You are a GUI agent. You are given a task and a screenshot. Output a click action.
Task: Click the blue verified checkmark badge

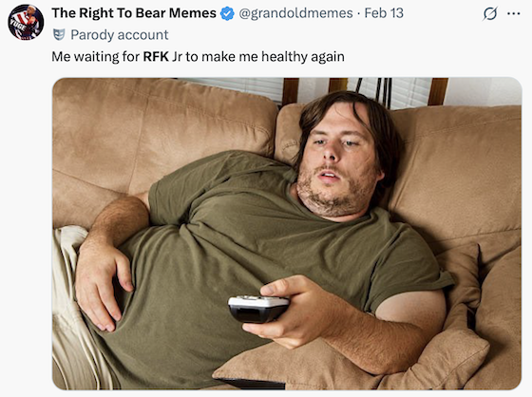(x=227, y=13)
